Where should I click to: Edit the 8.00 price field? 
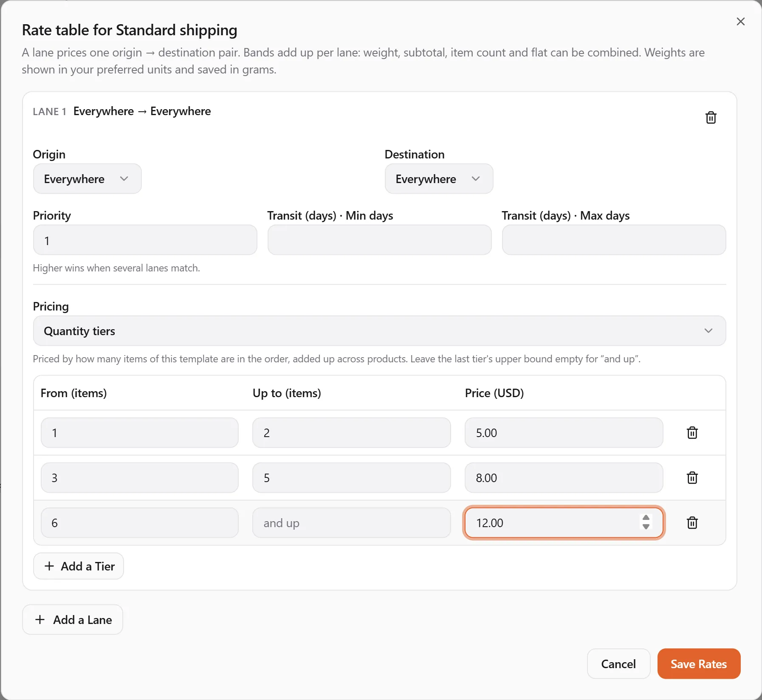point(564,478)
